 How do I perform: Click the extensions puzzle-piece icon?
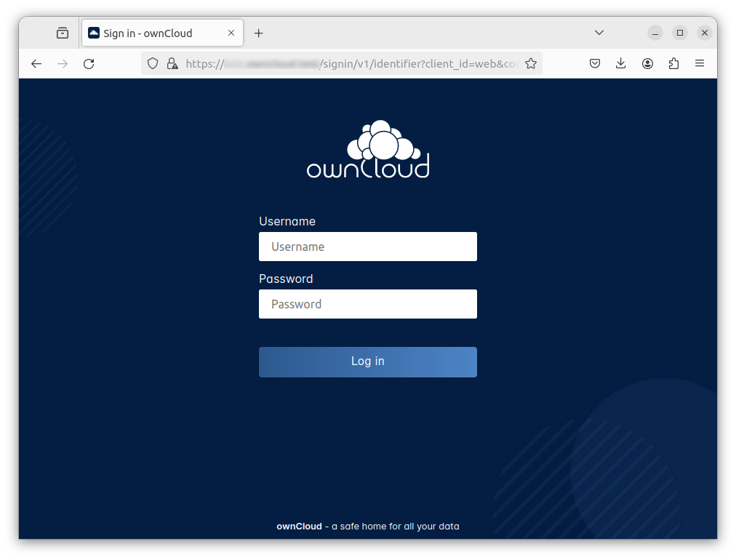pos(673,63)
